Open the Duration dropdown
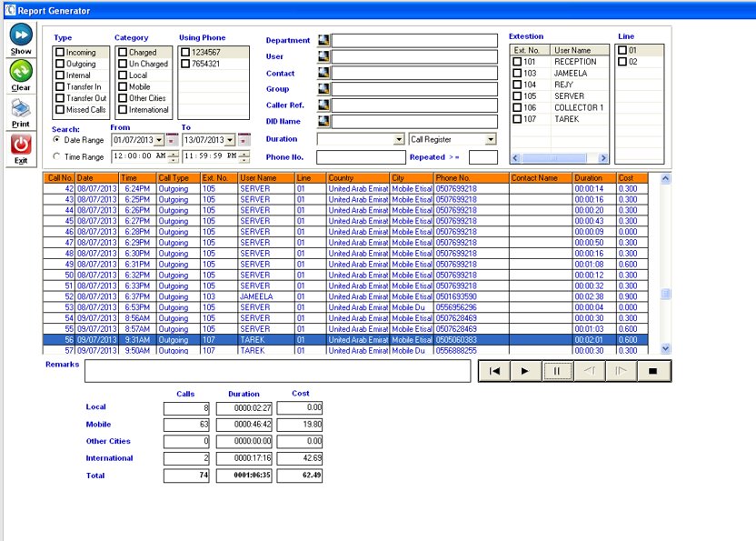The height and width of the screenshot is (541, 756). point(399,139)
